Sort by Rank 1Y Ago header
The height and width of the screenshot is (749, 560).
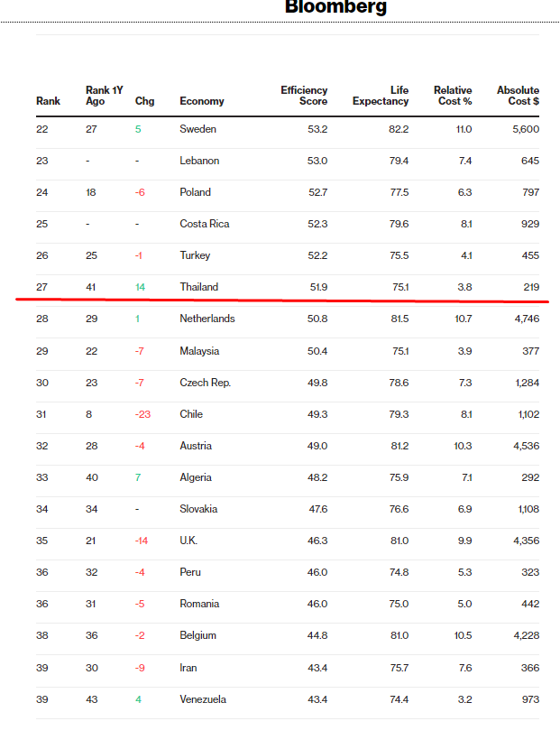104,96
